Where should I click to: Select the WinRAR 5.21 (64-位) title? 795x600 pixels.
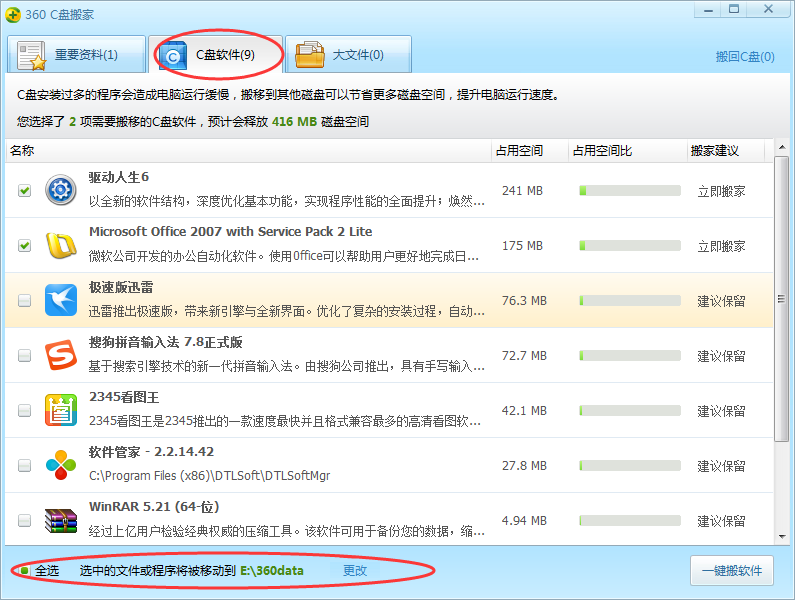(154, 507)
